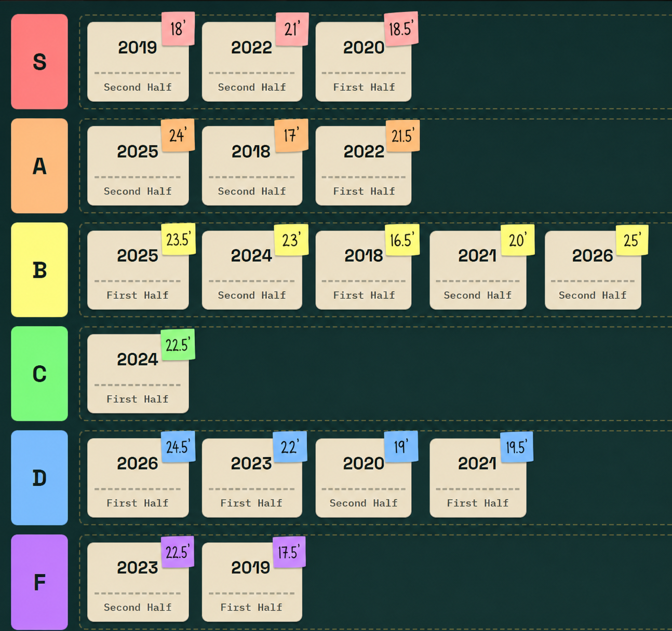Click the yellow 23.5' sticky note
The width and height of the screenshot is (672, 631).
pos(179,239)
